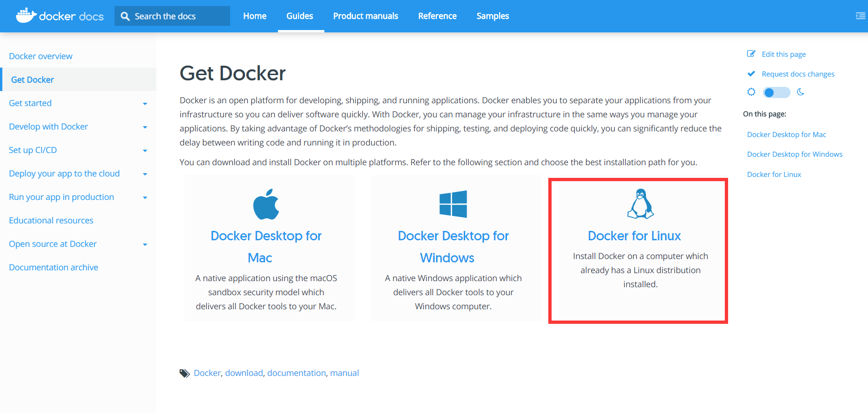
Task: Click the edit page pencil icon
Action: click(x=751, y=54)
